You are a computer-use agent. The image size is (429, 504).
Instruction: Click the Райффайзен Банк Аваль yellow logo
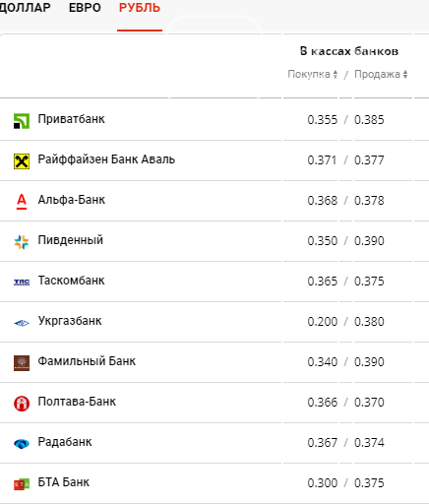coord(22,161)
